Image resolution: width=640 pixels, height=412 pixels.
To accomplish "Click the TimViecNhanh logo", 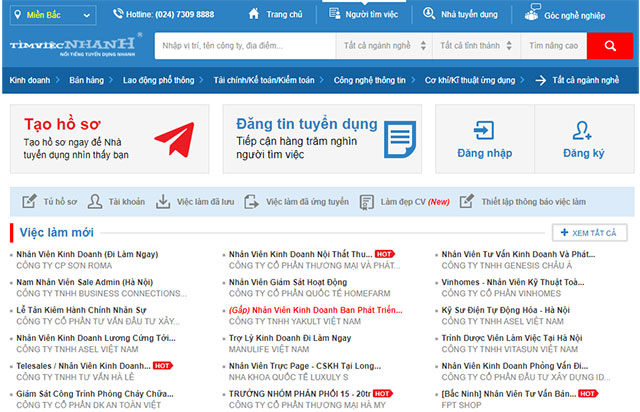I will (76, 46).
